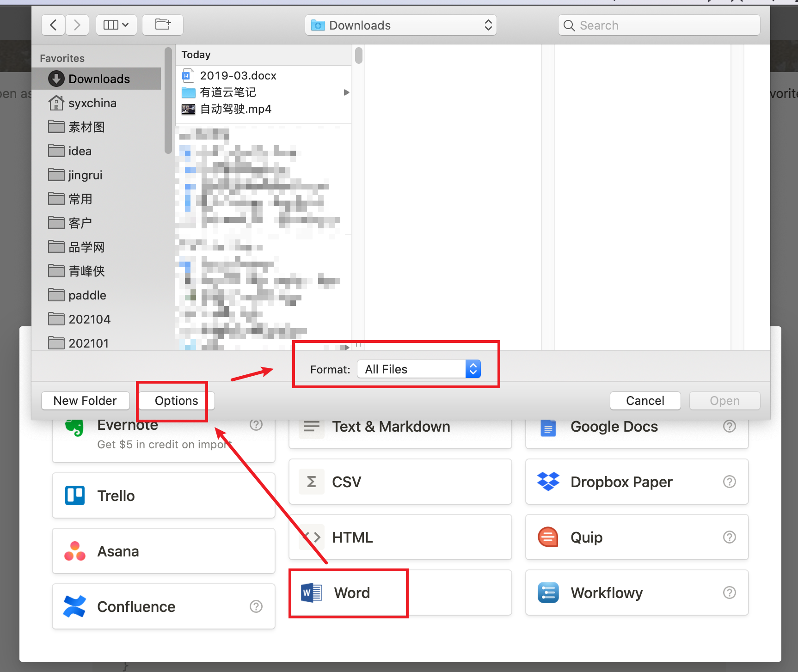Open the Downloads location popup
Image resolution: width=798 pixels, height=672 pixels.
coord(401,25)
